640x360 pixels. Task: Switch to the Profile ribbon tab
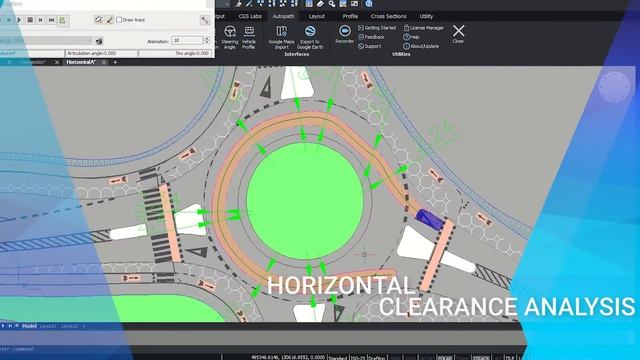pyautogui.click(x=350, y=16)
